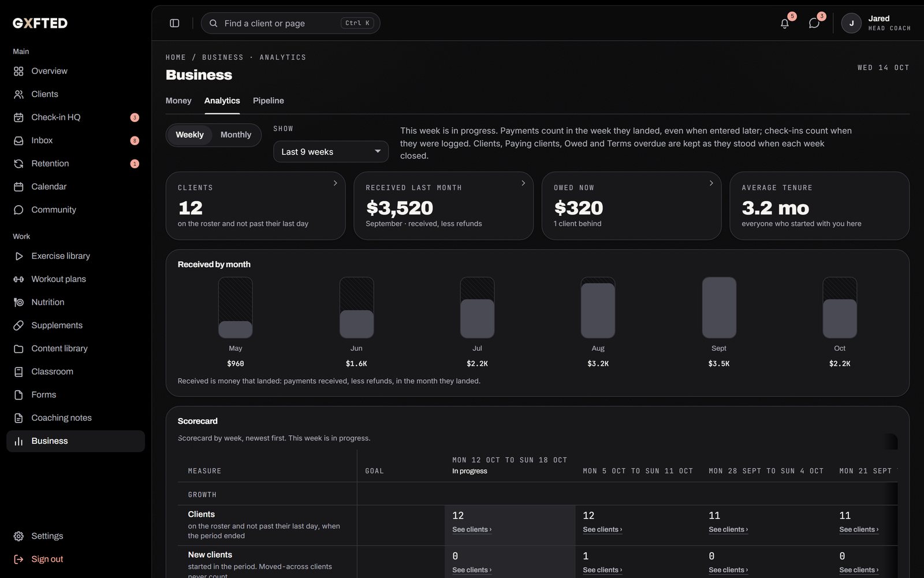Click the Calendar icon in sidebar
924x578 pixels.
[x=18, y=187]
